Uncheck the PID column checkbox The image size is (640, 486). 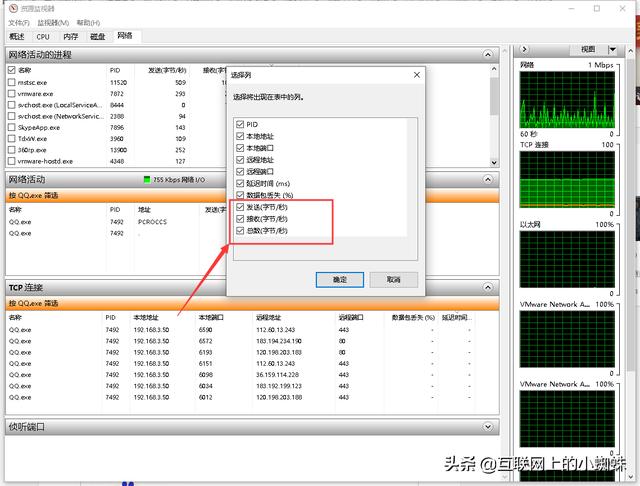click(x=240, y=123)
